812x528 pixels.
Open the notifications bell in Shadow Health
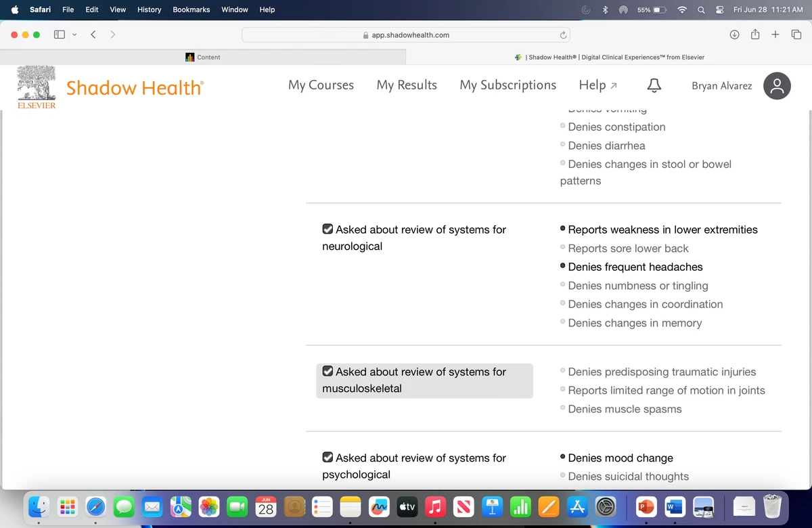tap(654, 85)
